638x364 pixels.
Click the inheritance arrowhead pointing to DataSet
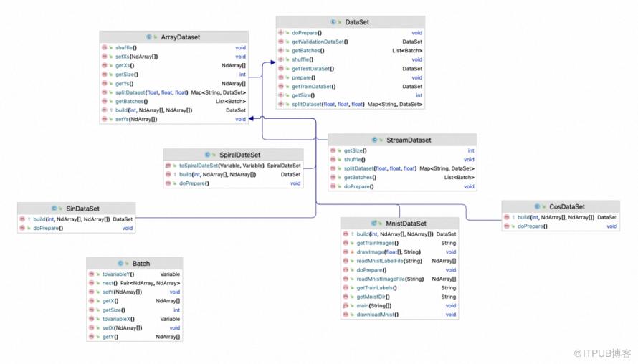[x=273, y=62]
